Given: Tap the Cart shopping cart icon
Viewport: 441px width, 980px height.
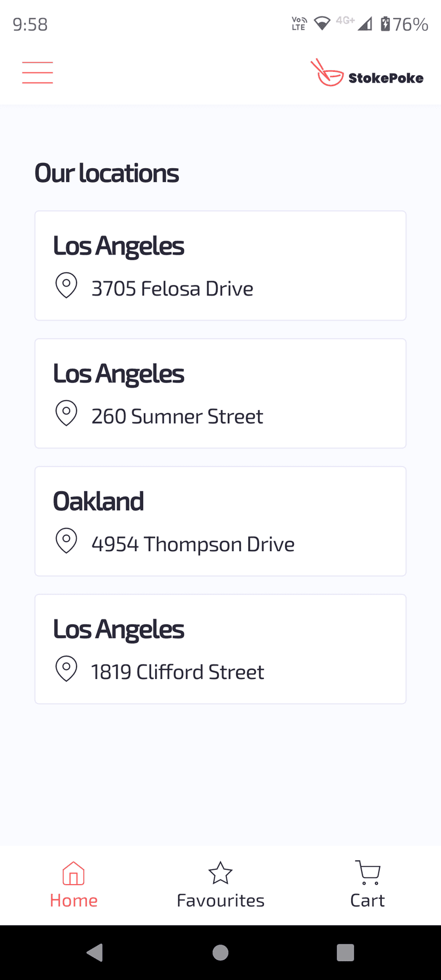Looking at the screenshot, I should [367, 873].
